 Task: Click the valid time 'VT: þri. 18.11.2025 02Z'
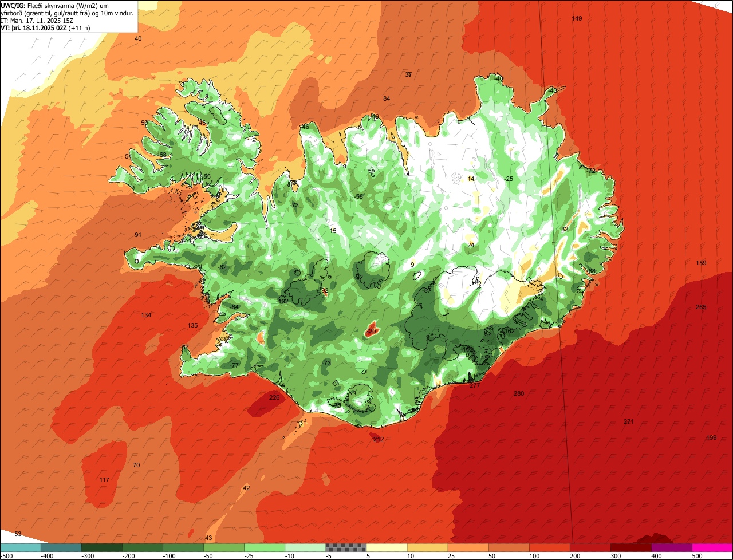tap(34, 27)
